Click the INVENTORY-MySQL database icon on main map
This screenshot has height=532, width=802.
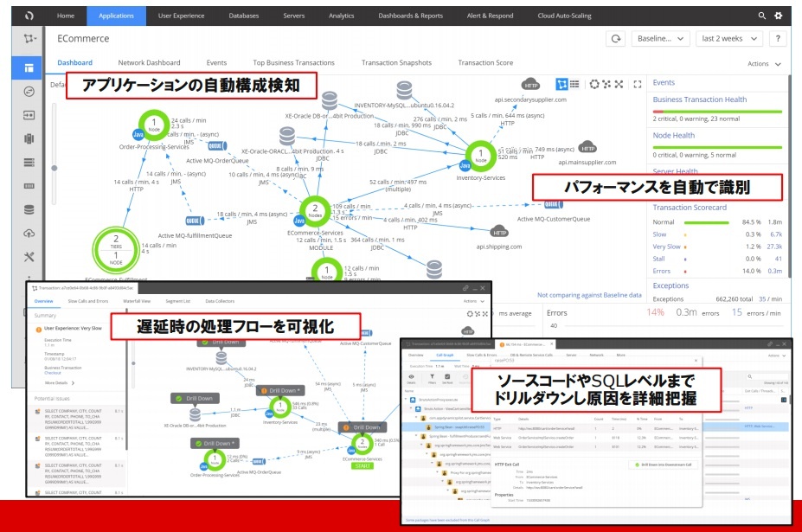404,91
